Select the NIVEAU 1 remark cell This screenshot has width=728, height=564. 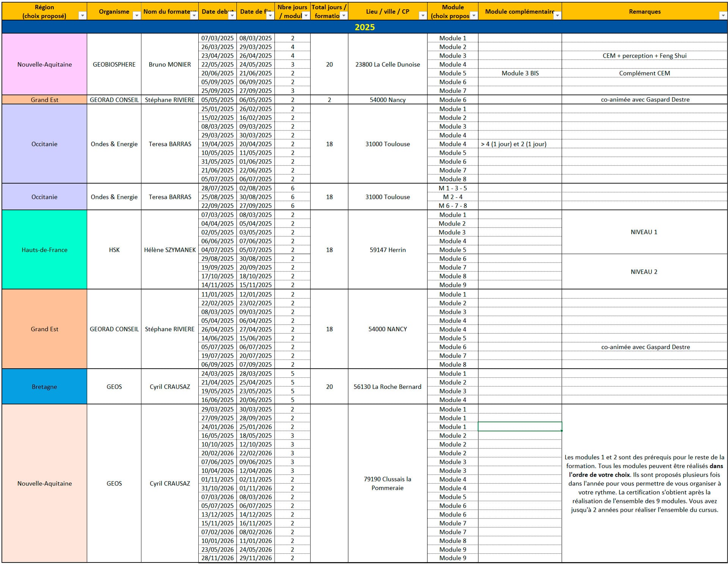[645, 232]
